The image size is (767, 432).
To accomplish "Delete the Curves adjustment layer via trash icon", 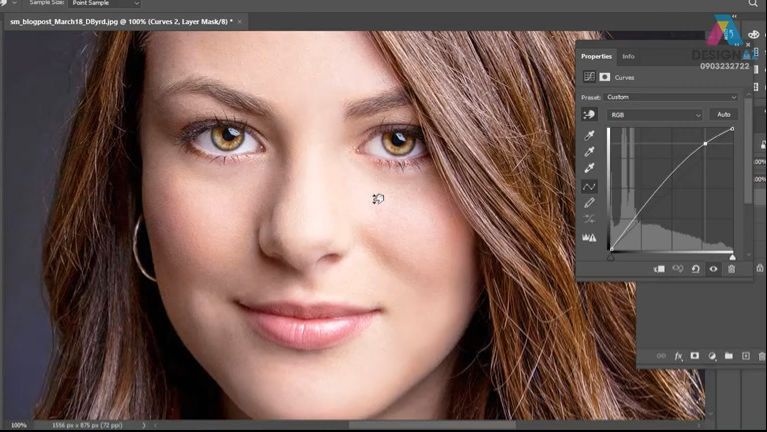I will (x=731, y=269).
